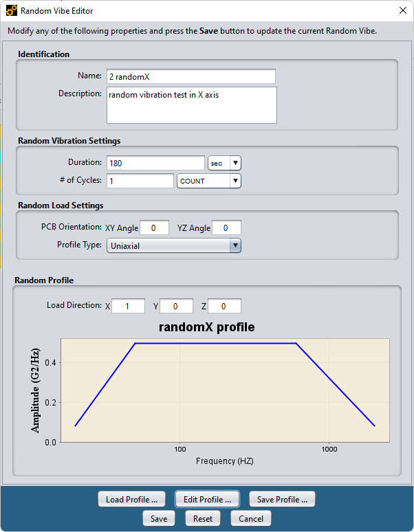The width and height of the screenshot is (414, 532).
Task: Open the COUNT unit dropdown
Action: pyautogui.click(x=209, y=181)
